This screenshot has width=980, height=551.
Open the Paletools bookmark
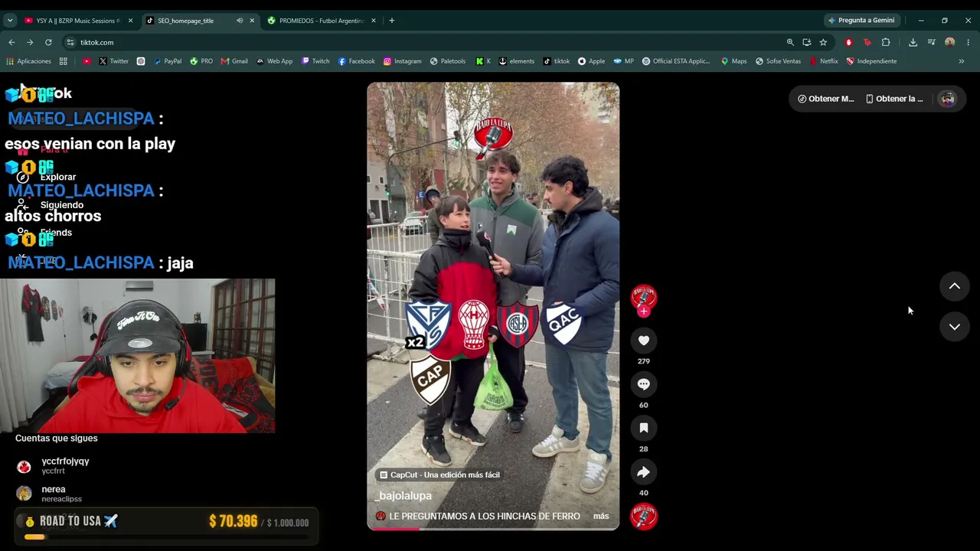point(448,61)
